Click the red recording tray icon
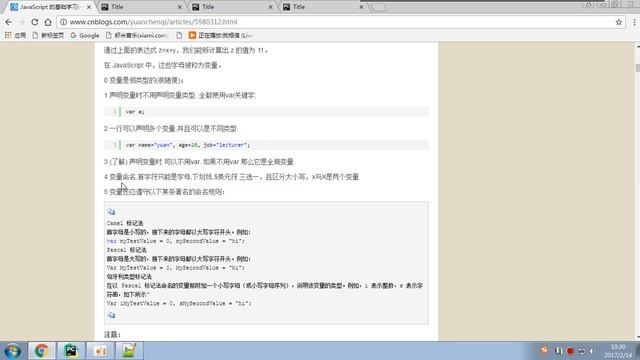Viewport: 640px width, 360px height. [570, 351]
